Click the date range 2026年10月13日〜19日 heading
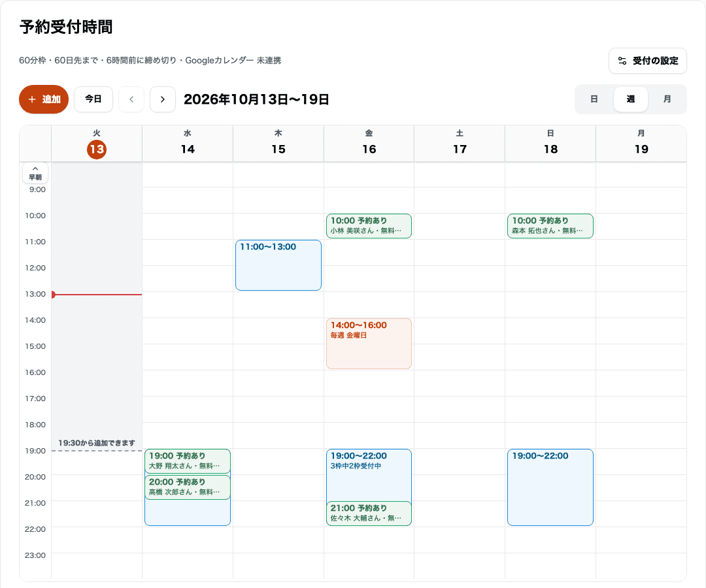The image size is (706, 588). [x=256, y=99]
